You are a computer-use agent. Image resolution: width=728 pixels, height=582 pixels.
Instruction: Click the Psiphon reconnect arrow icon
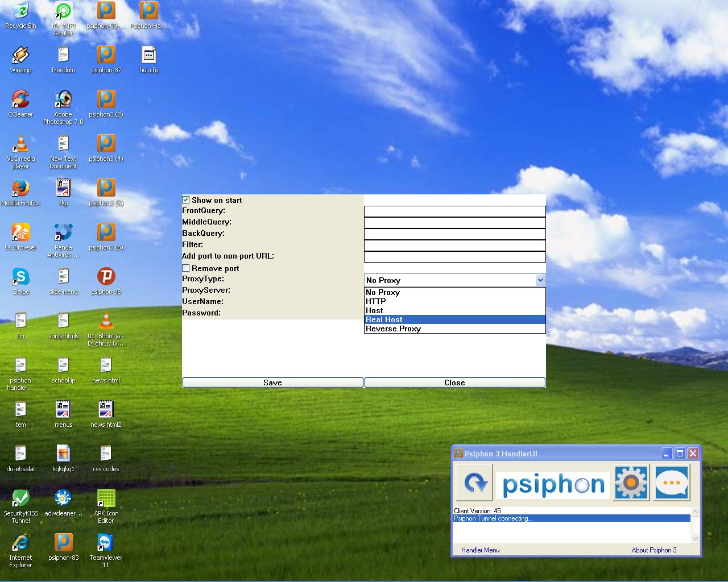pyautogui.click(x=474, y=483)
